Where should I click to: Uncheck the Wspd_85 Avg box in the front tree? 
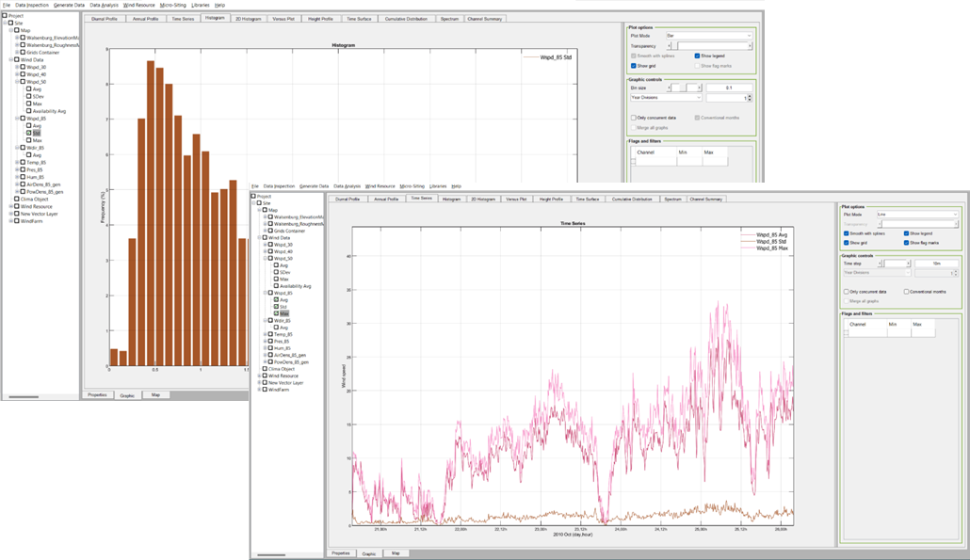[275, 299]
